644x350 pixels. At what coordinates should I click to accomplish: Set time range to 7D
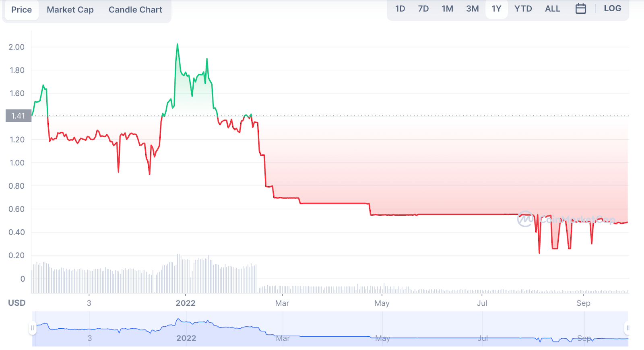(x=423, y=8)
